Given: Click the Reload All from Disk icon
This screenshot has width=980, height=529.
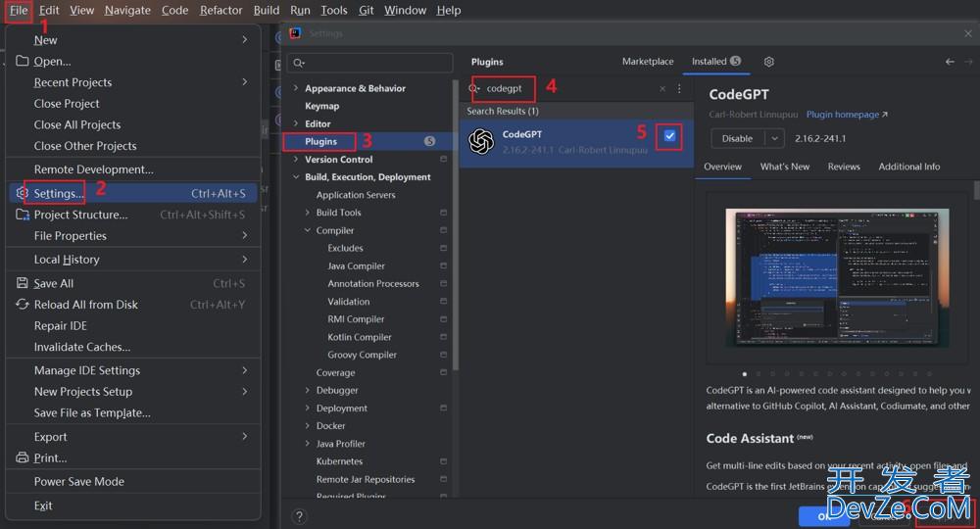Looking at the screenshot, I should click(x=23, y=304).
